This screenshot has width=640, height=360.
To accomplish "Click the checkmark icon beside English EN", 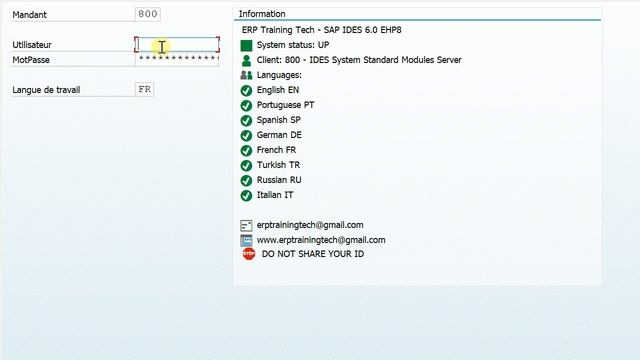I will tap(246, 90).
